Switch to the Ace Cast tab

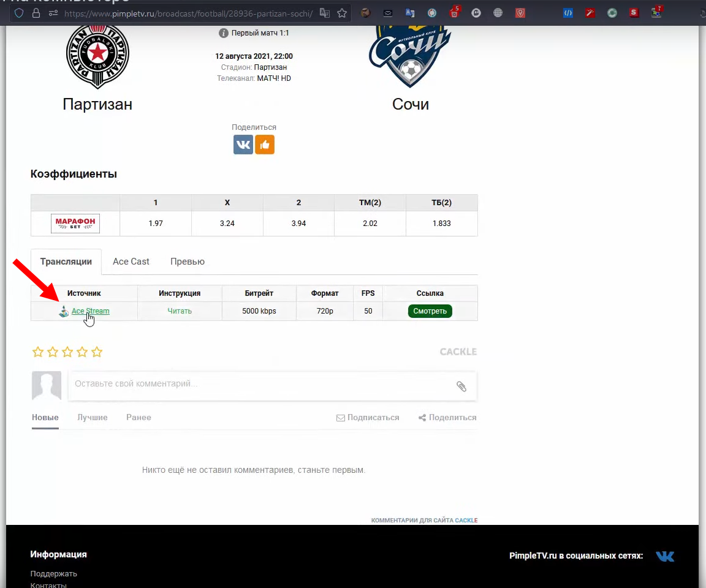coord(131,262)
